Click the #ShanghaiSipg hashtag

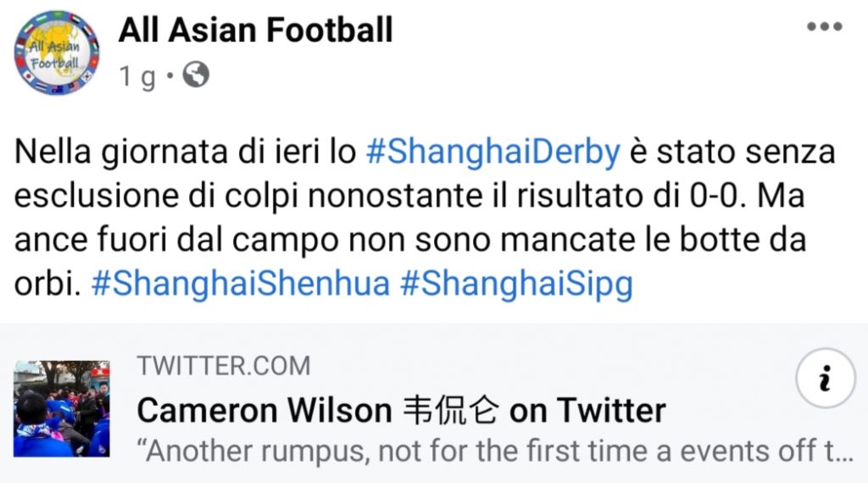516,284
